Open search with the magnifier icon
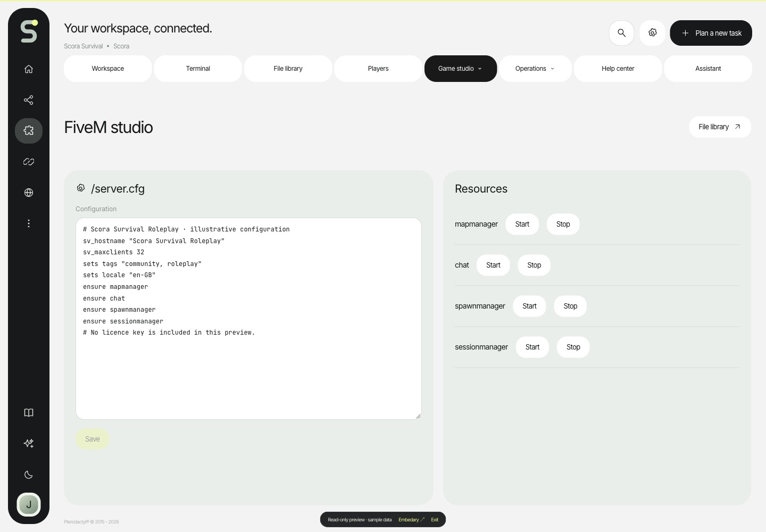The height and width of the screenshot is (532, 766). [x=621, y=33]
